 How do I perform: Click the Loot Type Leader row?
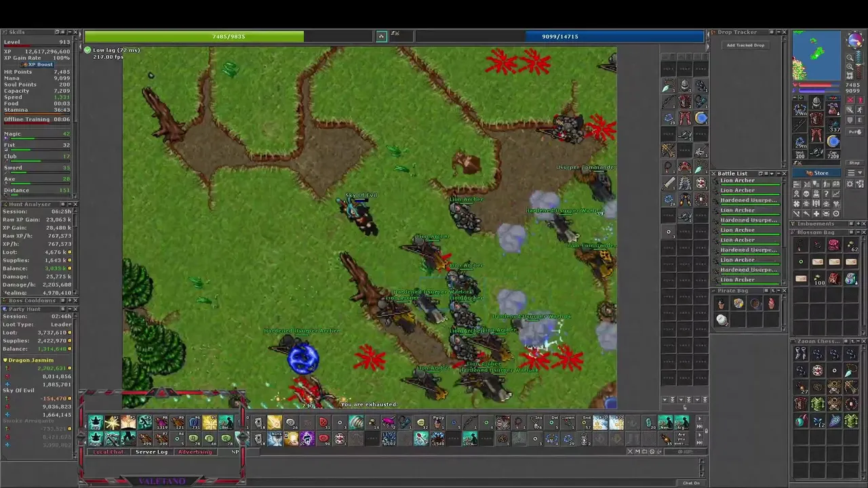coord(37,324)
